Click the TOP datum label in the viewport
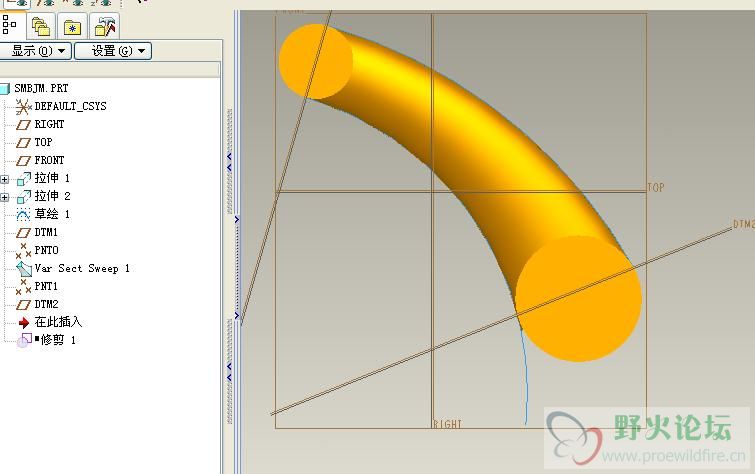Viewport: 755px width, 474px height. coord(656,187)
